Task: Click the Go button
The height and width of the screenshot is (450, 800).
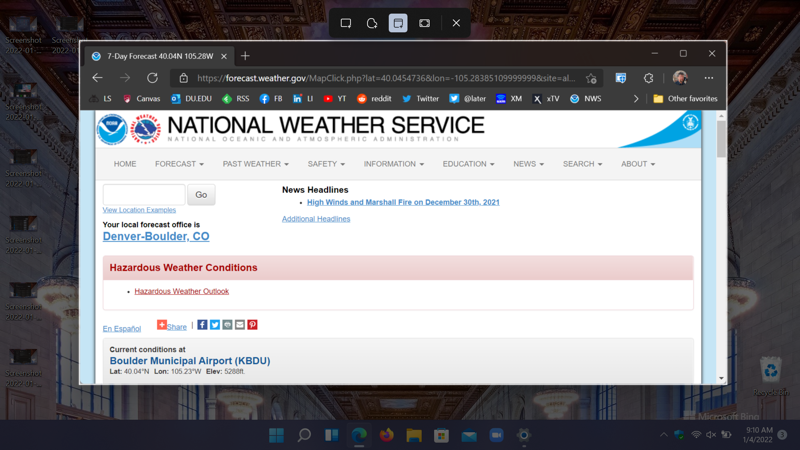Action: [x=201, y=194]
